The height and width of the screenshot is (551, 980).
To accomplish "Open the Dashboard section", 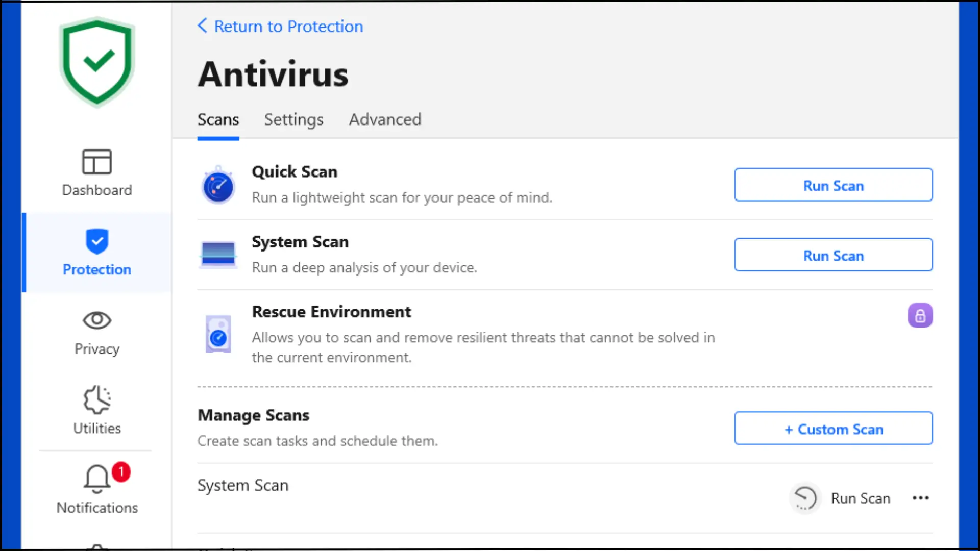I will point(97,173).
